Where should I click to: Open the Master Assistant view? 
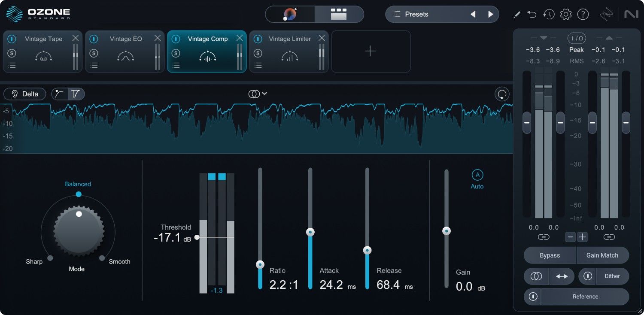coord(290,14)
